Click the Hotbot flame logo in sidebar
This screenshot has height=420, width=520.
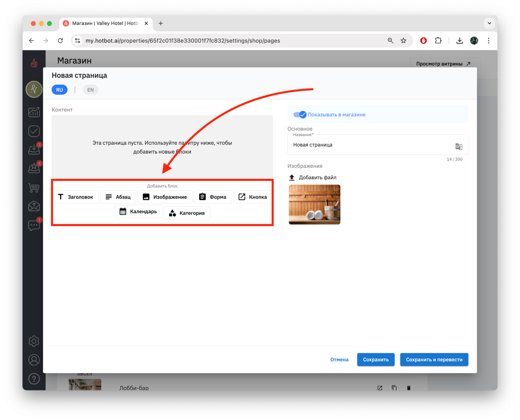click(x=34, y=63)
